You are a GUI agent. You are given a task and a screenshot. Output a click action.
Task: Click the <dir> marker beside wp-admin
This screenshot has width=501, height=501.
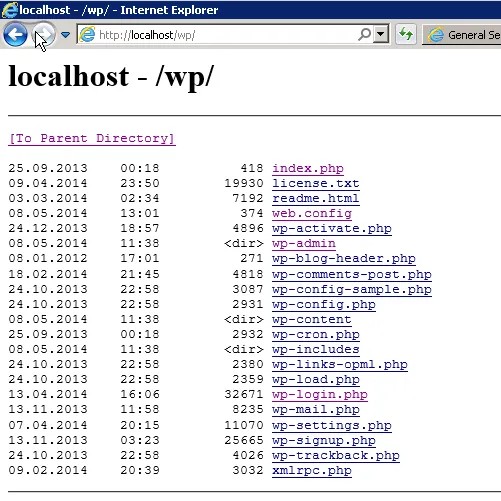click(x=244, y=243)
